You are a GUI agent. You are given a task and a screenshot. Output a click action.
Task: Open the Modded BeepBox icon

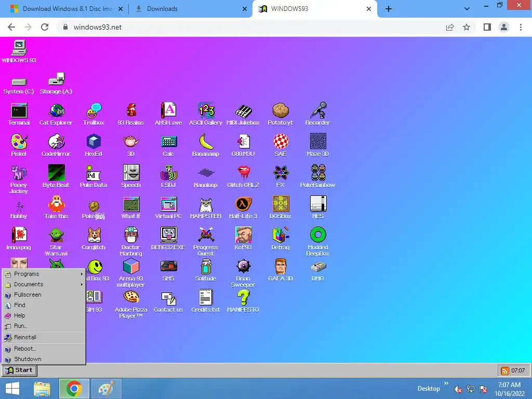[x=318, y=242]
